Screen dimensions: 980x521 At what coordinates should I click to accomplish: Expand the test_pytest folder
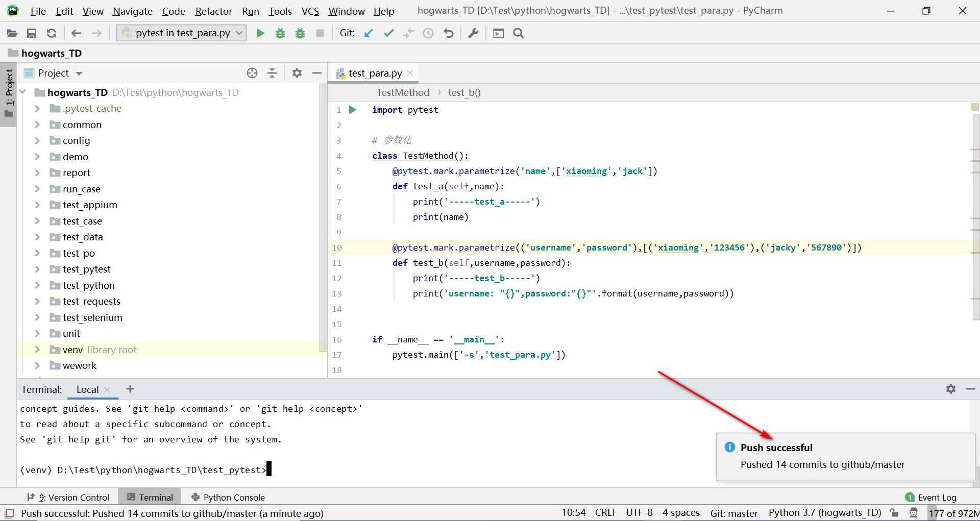coord(37,269)
